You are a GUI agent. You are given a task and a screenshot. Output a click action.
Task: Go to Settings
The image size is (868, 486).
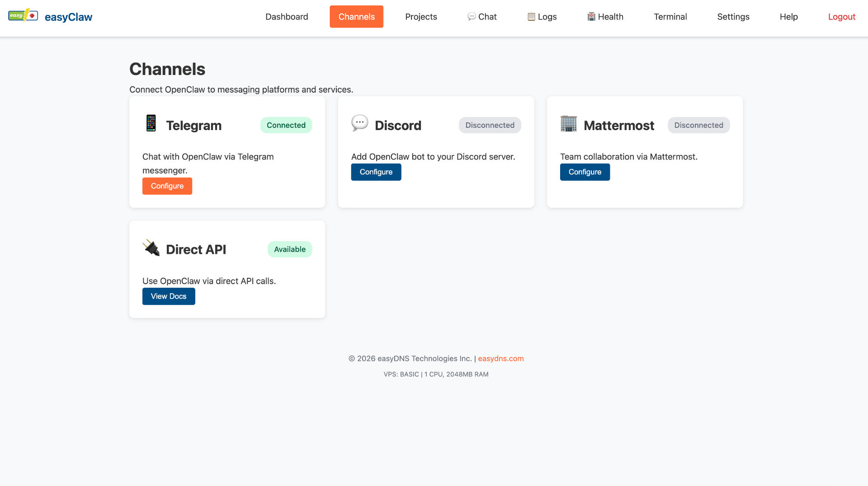click(x=733, y=17)
